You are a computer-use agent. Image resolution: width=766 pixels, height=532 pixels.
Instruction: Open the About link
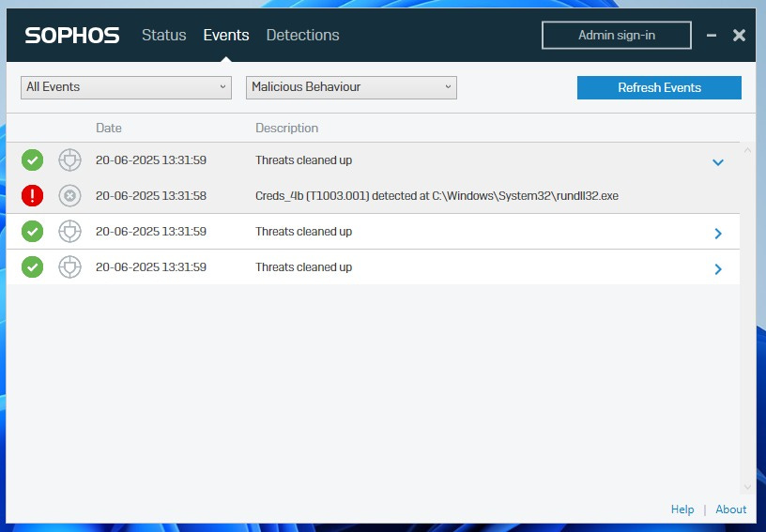(x=731, y=509)
